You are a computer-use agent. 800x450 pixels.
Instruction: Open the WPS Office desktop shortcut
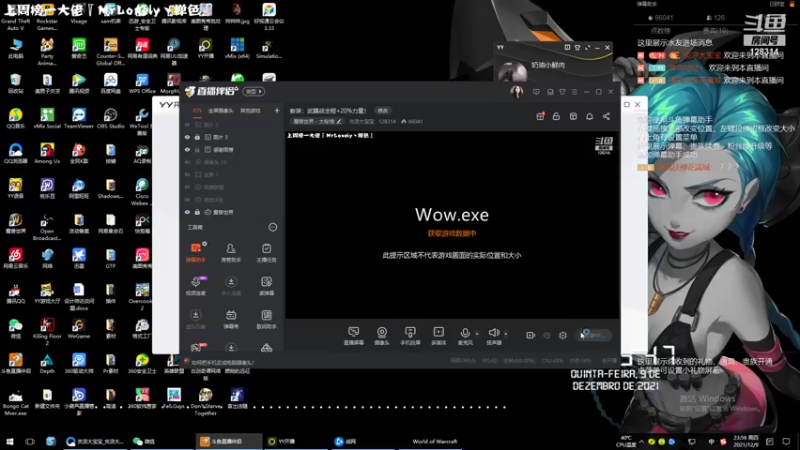point(142,84)
